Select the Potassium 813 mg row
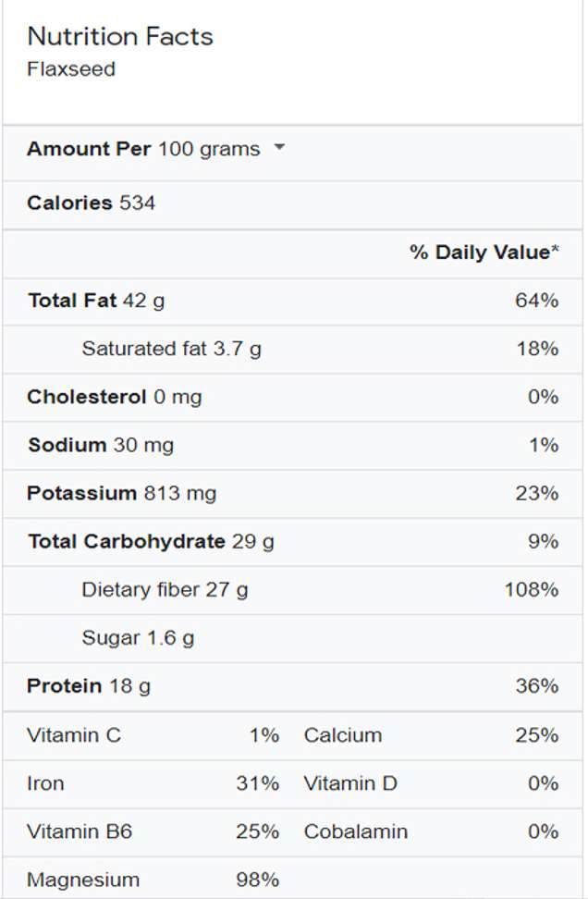 click(x=121, y=493)
